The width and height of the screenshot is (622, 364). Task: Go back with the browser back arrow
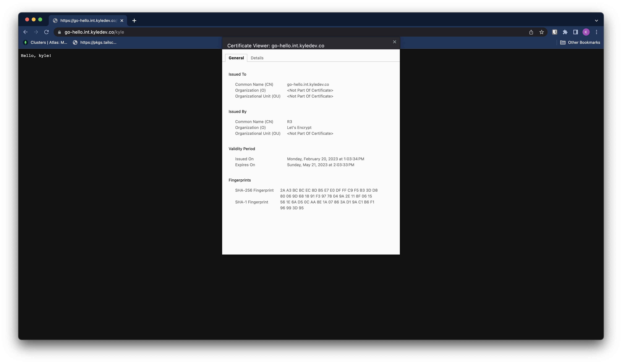pyautogui.click(x=25, y=32)
